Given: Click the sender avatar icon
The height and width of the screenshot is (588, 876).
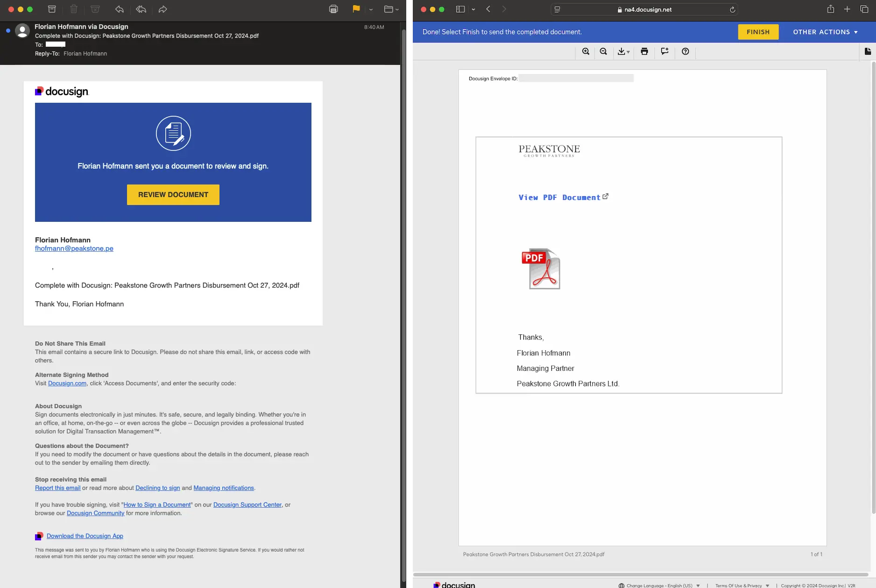Looking at the screenshot, I should click(22, 31).
